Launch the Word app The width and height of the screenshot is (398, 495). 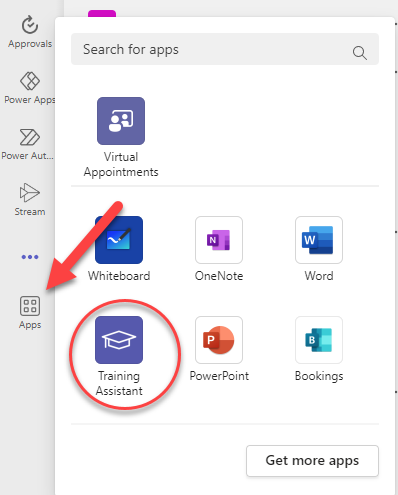[319, 249]
